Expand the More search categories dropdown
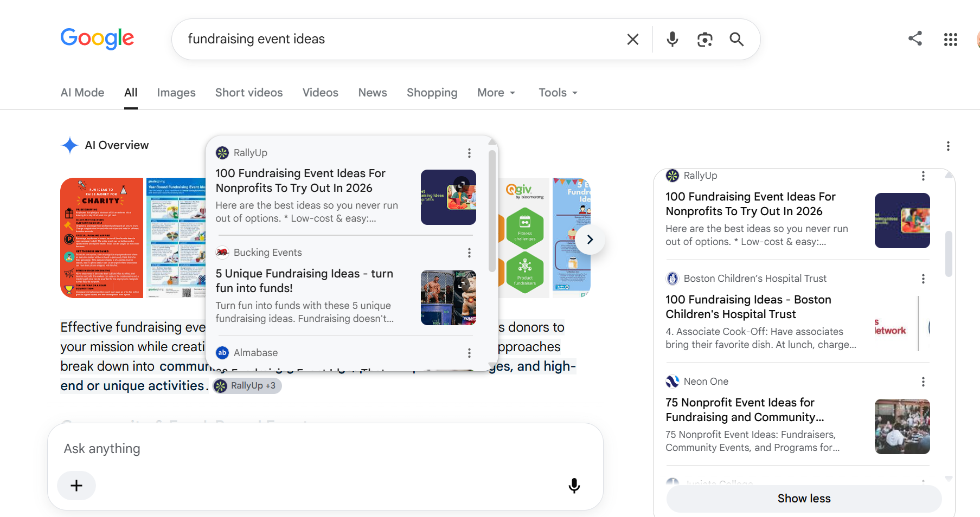 coord(496,93)
